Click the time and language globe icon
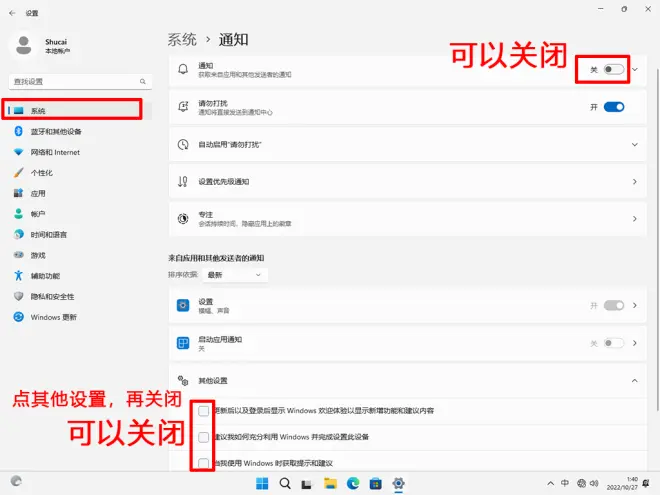The width and height of the screenshot is (660, 495). [x=19, y=234]
